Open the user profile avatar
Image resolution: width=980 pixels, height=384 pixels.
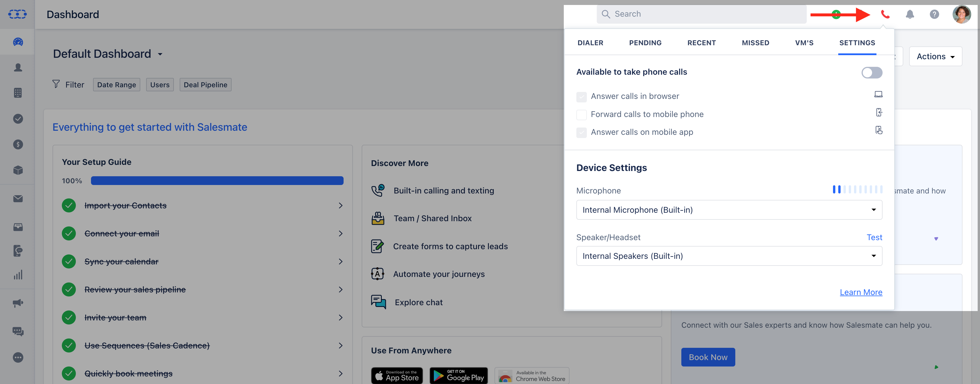(961, 15)
